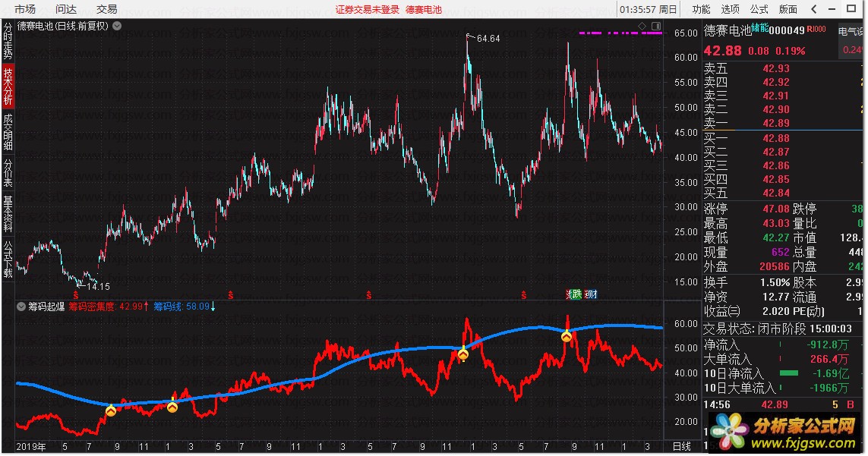Select the 成交明细 side tab
The image size is (868, 456).
click(x=8, y=132)
